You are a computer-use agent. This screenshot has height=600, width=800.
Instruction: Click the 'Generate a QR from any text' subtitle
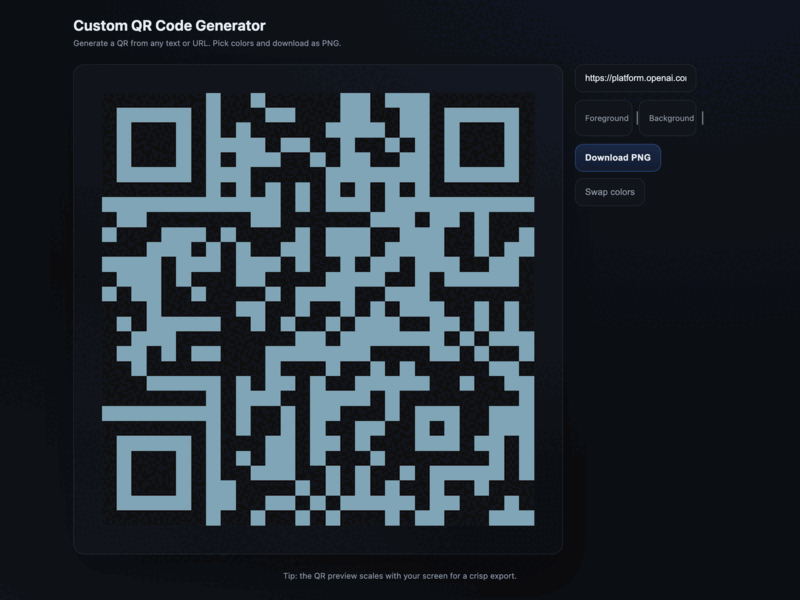207,43
